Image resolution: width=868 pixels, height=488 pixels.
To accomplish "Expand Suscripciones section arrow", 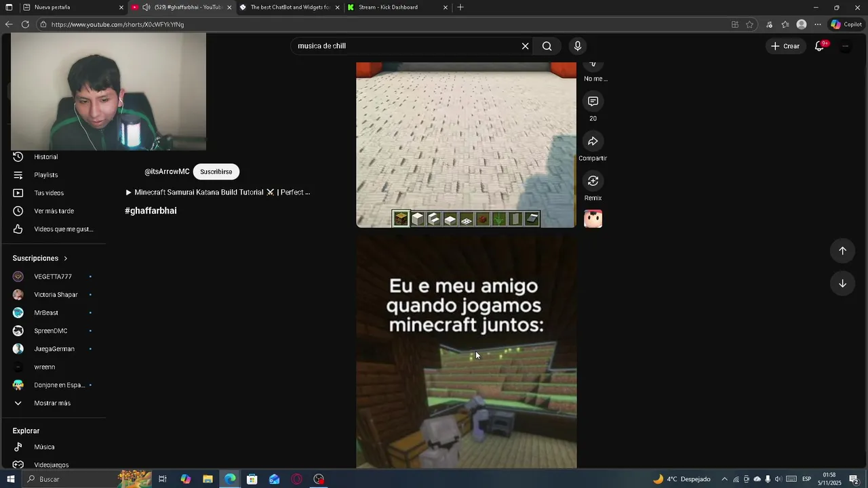I will tap(66, 258).
